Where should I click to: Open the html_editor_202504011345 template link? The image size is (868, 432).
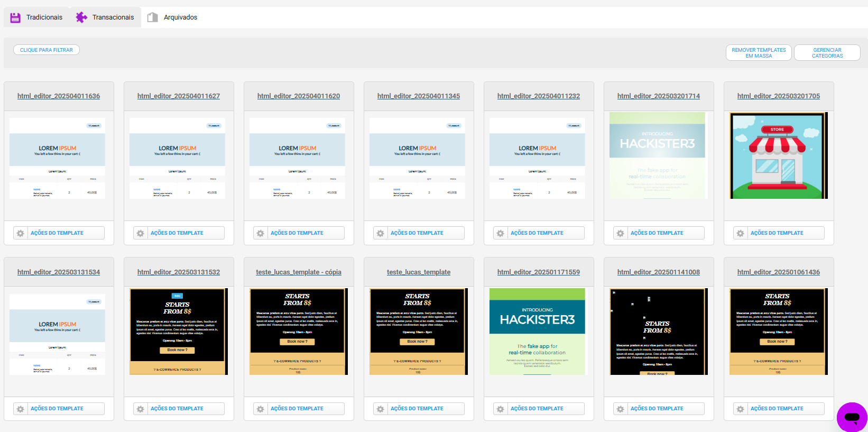(x=419, y=96)
